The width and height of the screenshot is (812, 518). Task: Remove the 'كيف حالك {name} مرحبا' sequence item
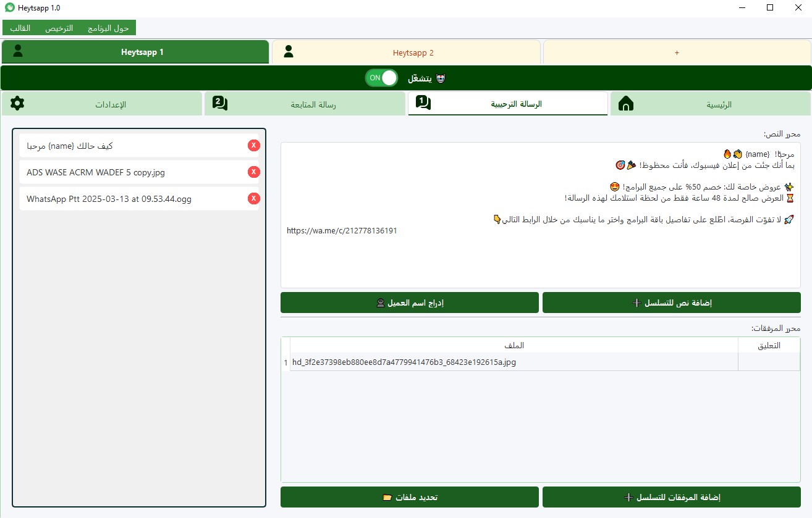[253, 146]
